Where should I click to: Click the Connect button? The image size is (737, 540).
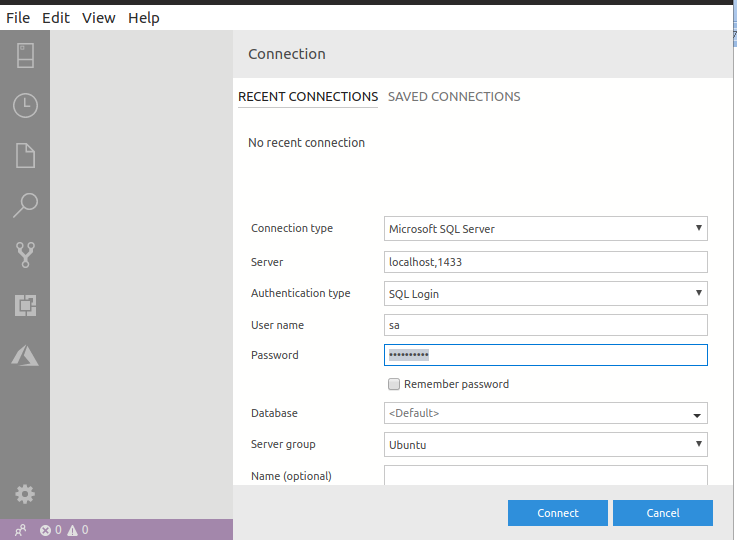pos(558,513)
